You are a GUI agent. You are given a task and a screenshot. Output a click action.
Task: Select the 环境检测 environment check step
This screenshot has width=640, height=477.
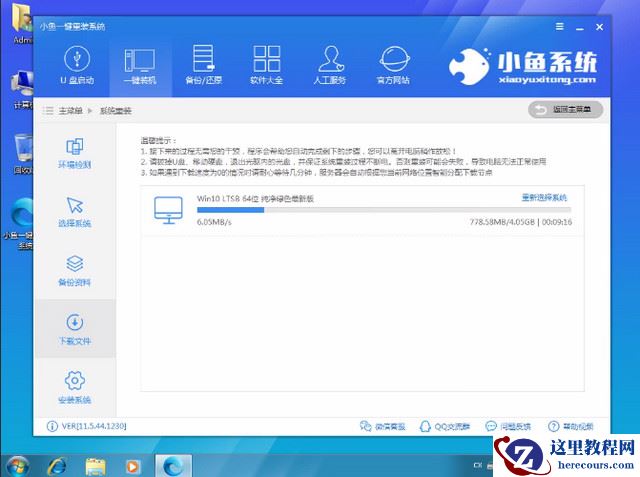click(75, 153)
